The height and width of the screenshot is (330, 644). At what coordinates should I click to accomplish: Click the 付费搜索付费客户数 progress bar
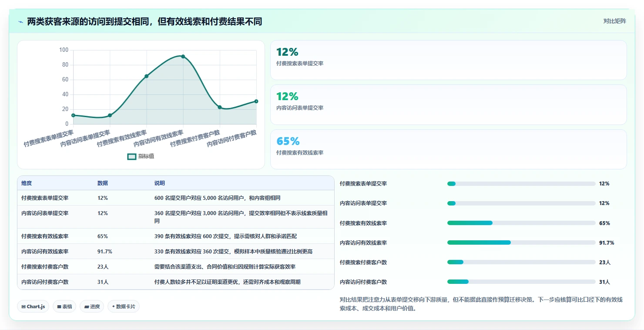coord(521,262)
